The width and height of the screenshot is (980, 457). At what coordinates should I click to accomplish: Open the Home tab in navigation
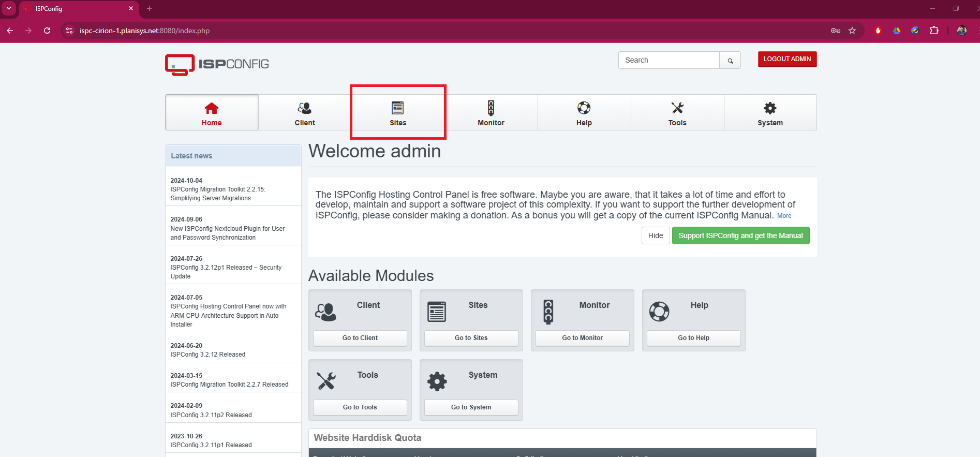click(x=212, y=112)
